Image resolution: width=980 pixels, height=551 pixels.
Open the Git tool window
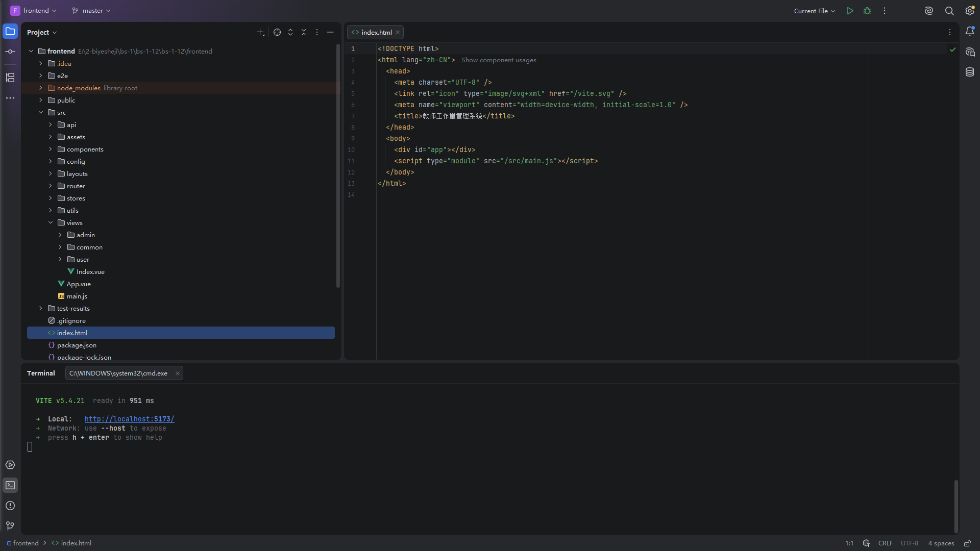10,526
